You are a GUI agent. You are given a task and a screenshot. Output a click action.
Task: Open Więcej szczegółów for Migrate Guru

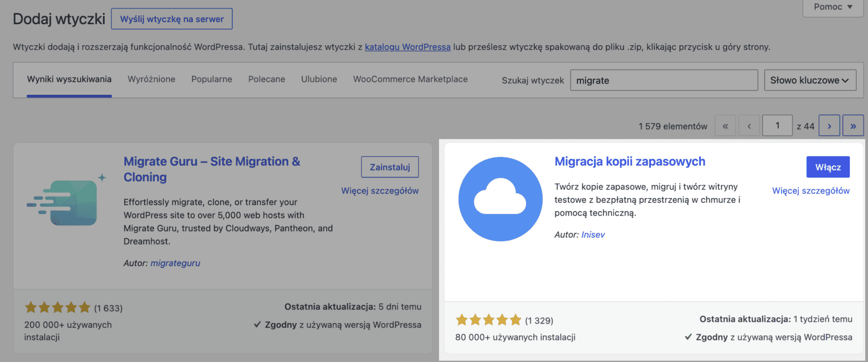coord(380,191)
